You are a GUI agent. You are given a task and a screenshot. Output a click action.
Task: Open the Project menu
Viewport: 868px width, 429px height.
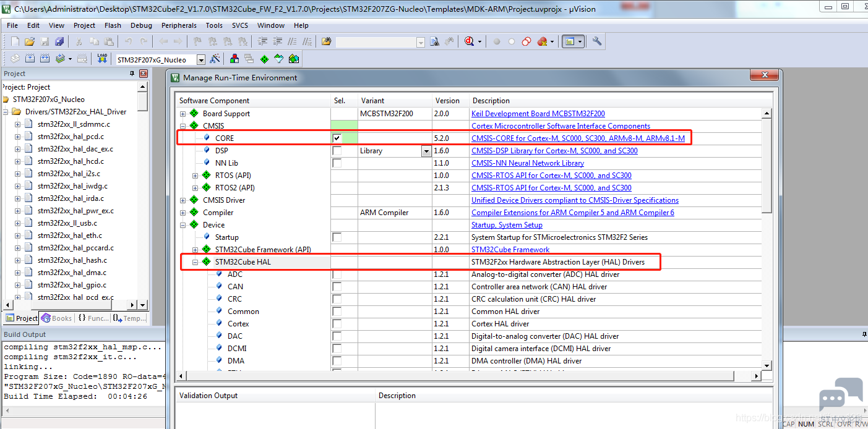coord(84,25)
